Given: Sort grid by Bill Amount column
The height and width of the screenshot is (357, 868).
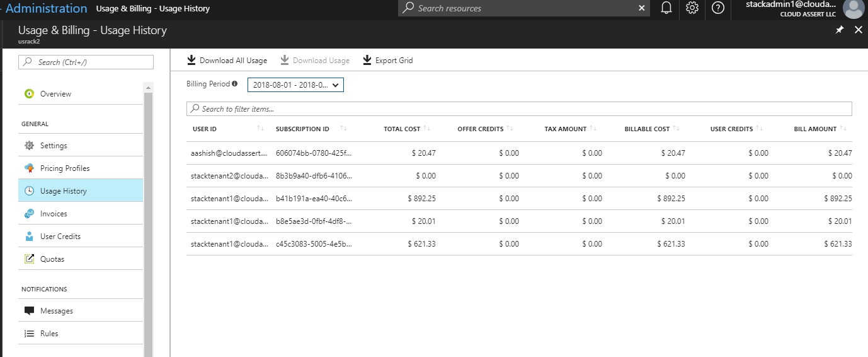Looking at the screenshot, I should tap(815, 129).
